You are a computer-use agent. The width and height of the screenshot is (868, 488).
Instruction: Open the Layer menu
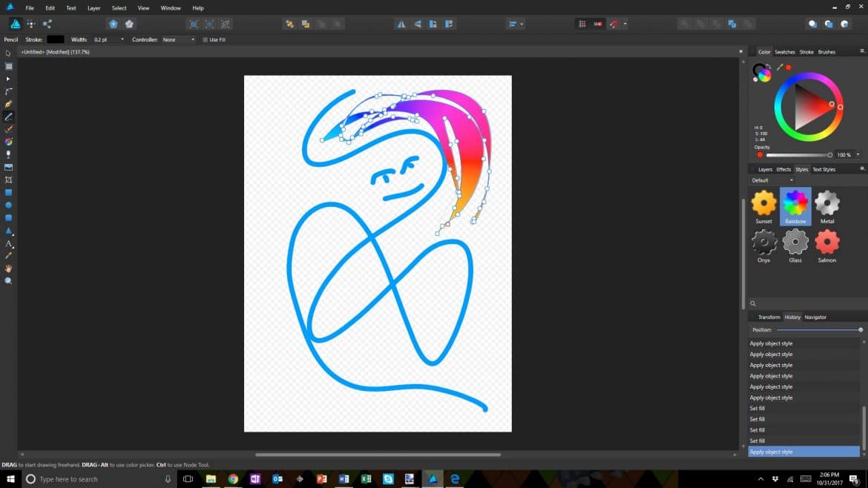click(93, 7)
